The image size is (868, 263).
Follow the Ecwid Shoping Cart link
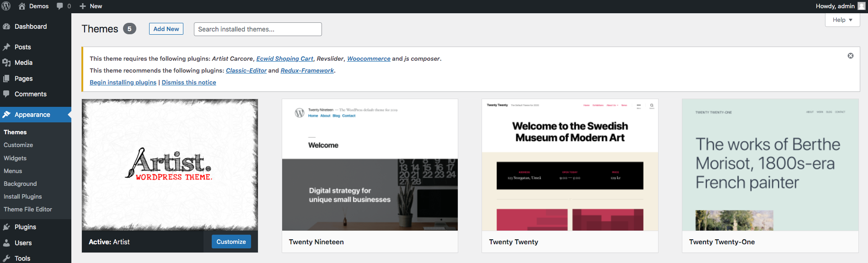pyautogui.click(x=284, y=58)
